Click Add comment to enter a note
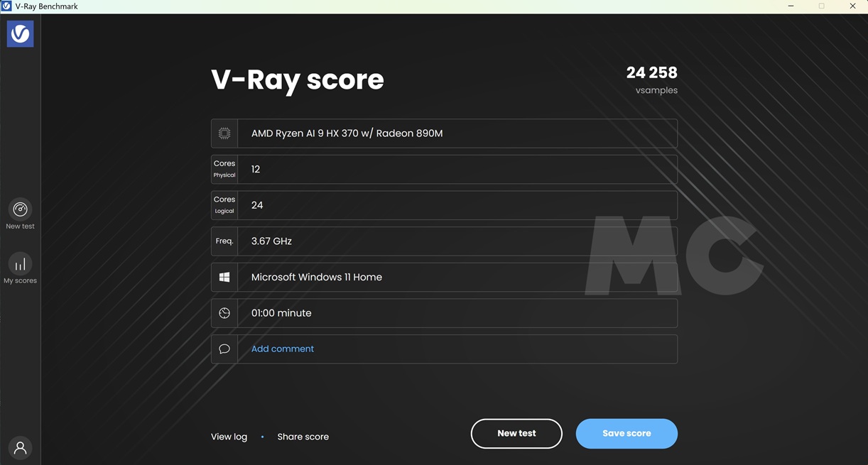The height and width of the screenshot is (465, 868). click(x=282, y=348)
